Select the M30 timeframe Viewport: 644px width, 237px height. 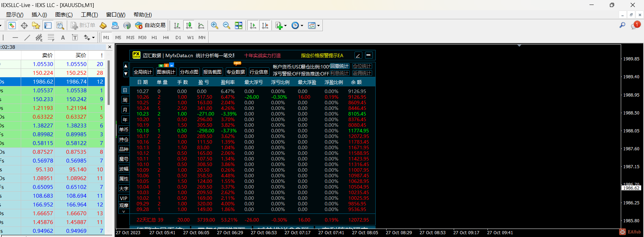(142, 38)
